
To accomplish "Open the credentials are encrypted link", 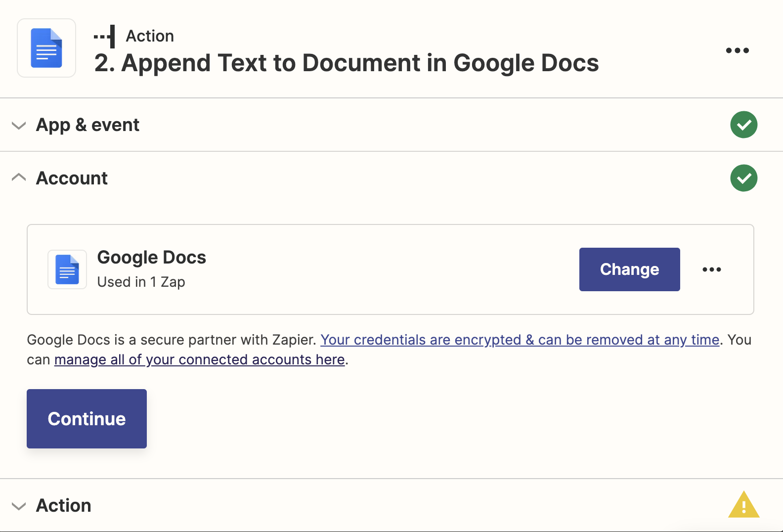I will tap(520, 340).
